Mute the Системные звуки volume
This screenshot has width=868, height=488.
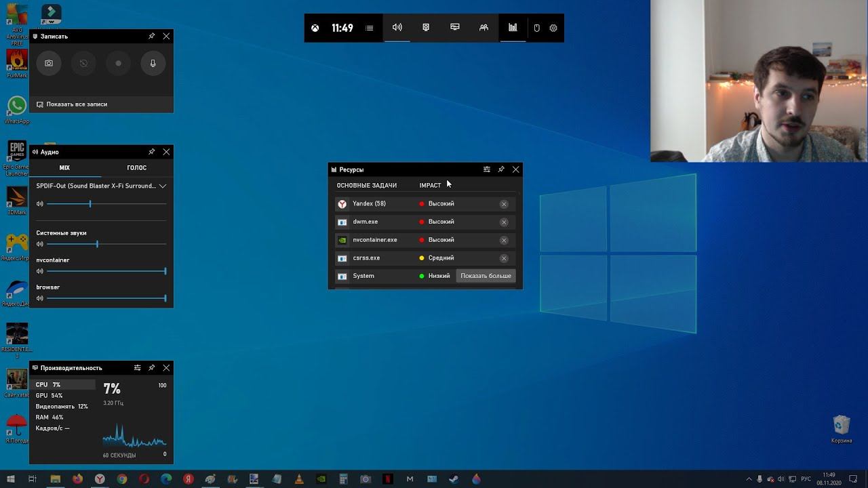coord(40,244)
